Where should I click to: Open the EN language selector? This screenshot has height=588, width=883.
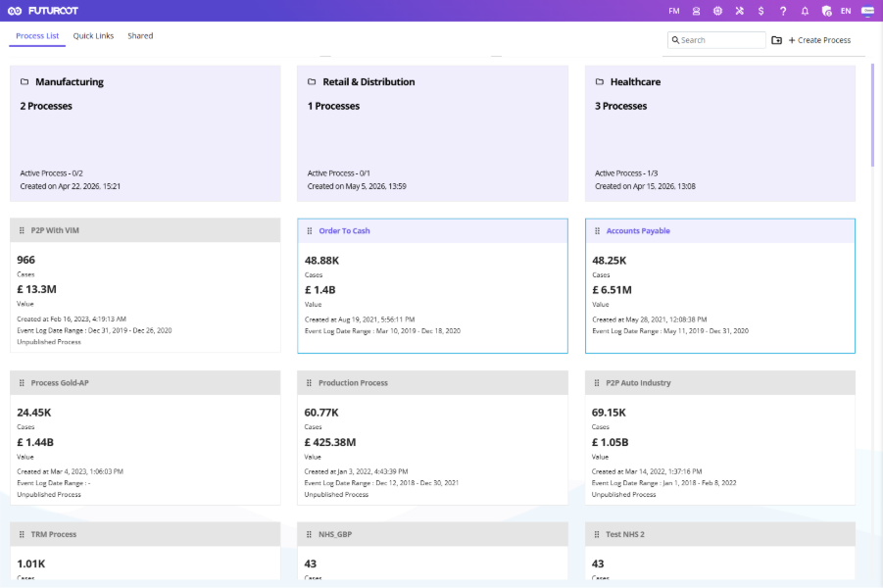coord(846,11)
